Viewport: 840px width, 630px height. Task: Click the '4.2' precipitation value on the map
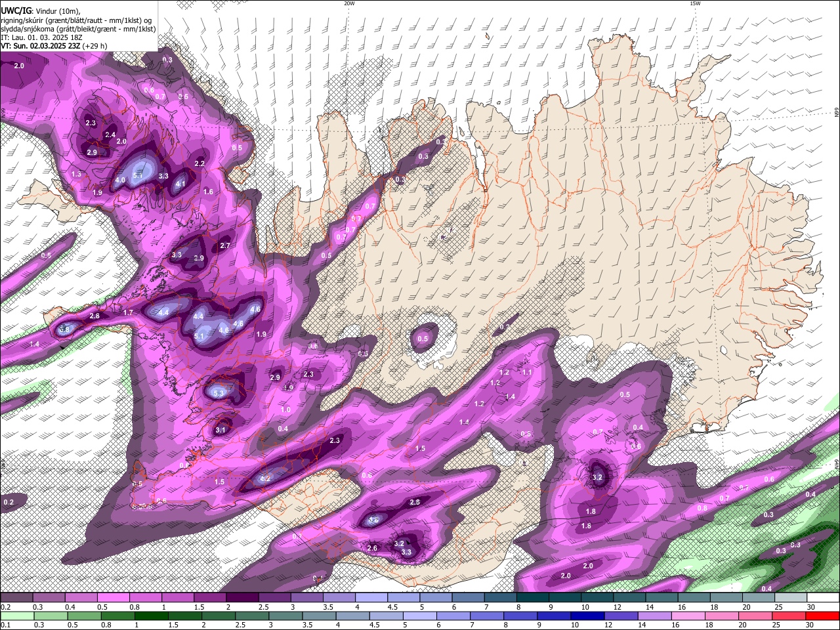[x=265, y=478]
